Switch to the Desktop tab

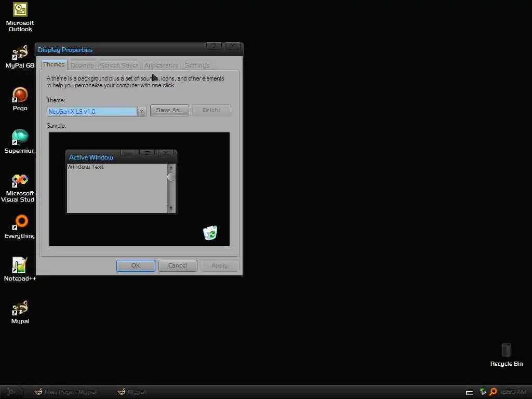[x=82, y=65]
